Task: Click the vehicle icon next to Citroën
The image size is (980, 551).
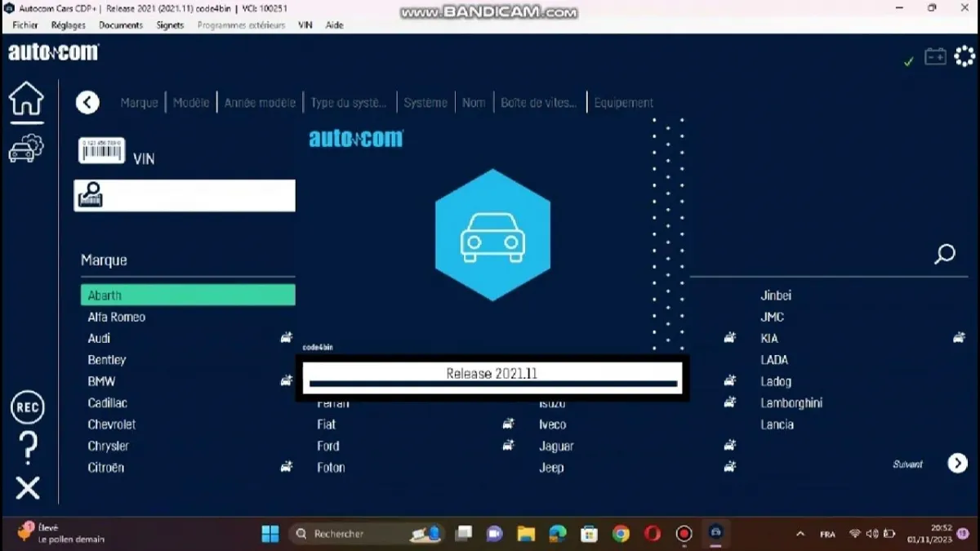Action: pos(287,467)
